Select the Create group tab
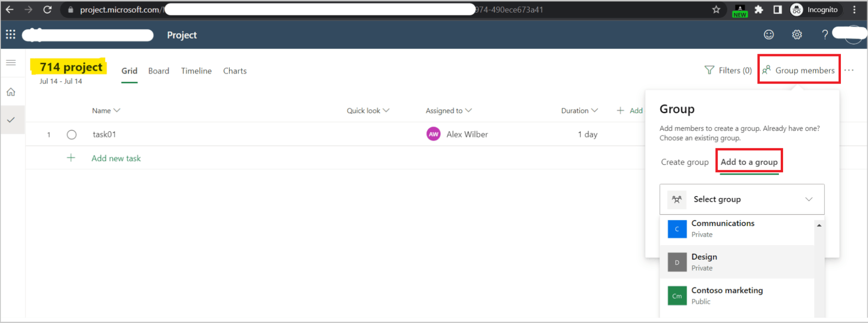868x323 pixels. [685, 162]
